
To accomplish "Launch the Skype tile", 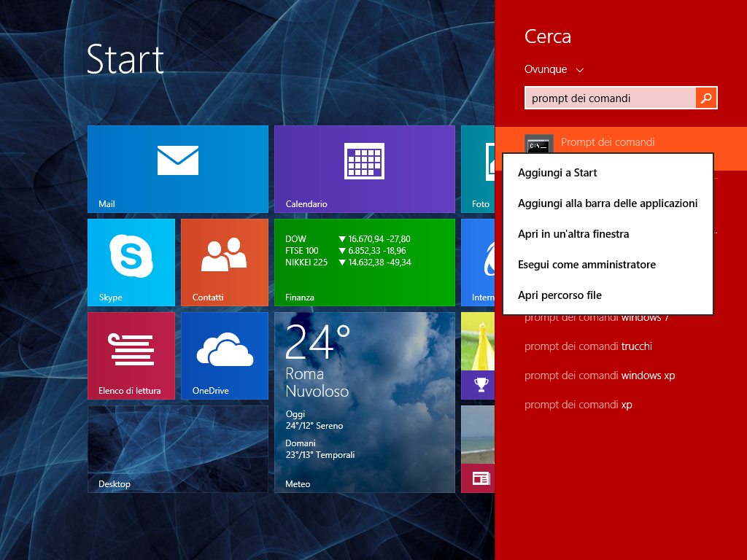I will click(x=131, y=262).
